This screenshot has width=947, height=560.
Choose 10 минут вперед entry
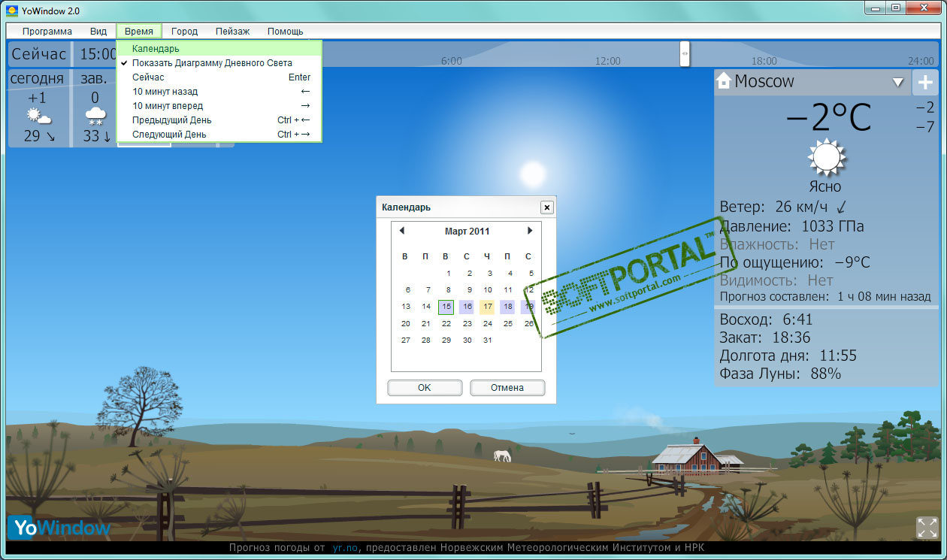pos(219,106)
